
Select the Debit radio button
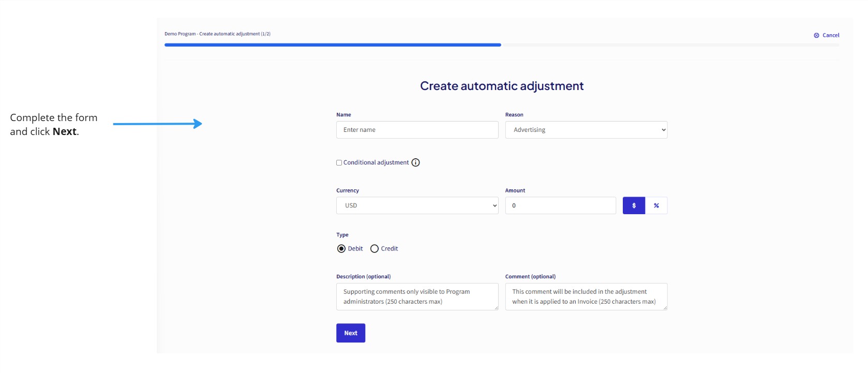point(341,249)
